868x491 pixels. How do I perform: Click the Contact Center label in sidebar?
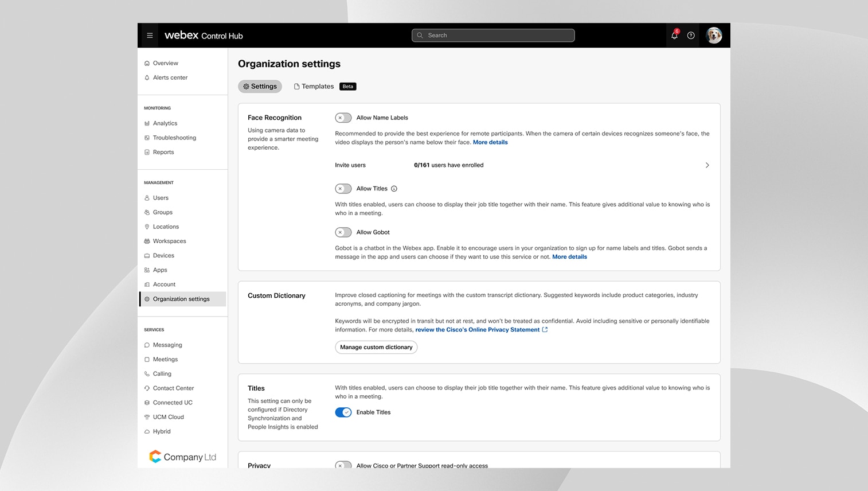(x=173, y=388)
